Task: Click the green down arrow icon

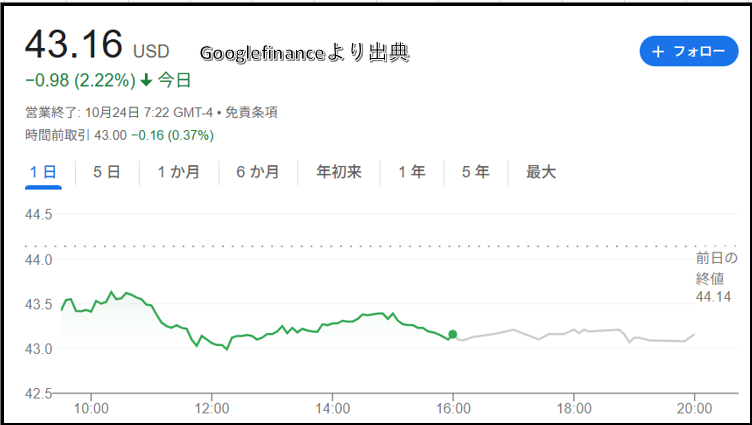Action: coord(147,81)
